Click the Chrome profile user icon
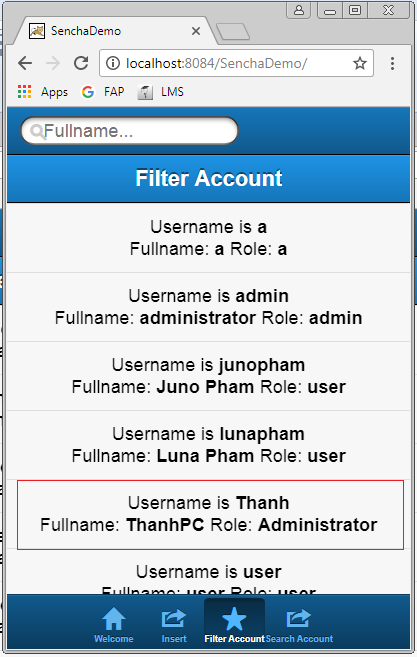 (299, 10)
